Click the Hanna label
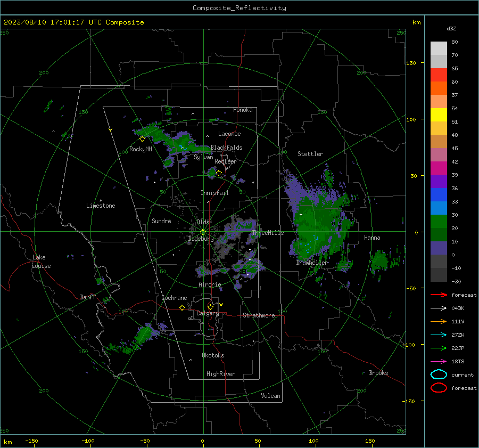The width and height of the screenshot is (479, 448). click(x=372, y=238)
